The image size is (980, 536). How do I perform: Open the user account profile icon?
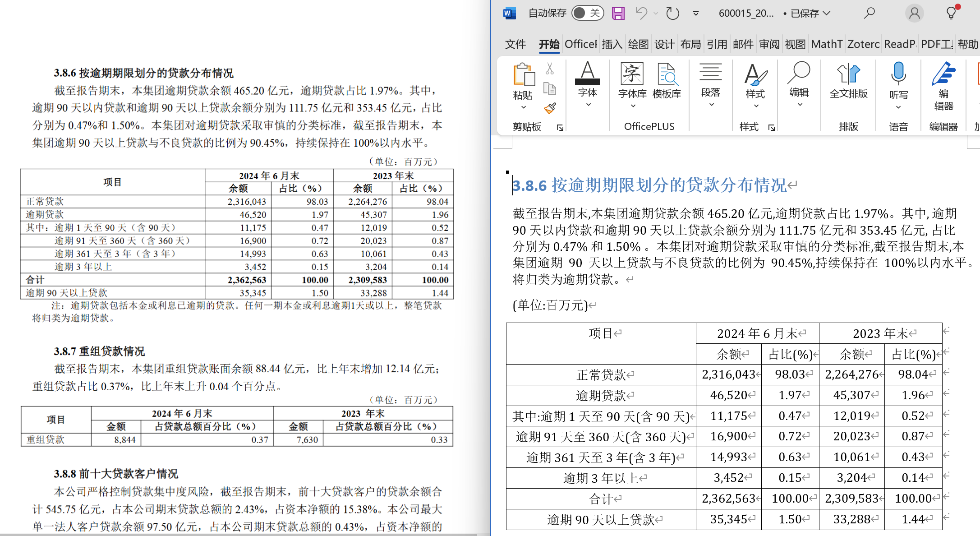[x=915, y=13]
